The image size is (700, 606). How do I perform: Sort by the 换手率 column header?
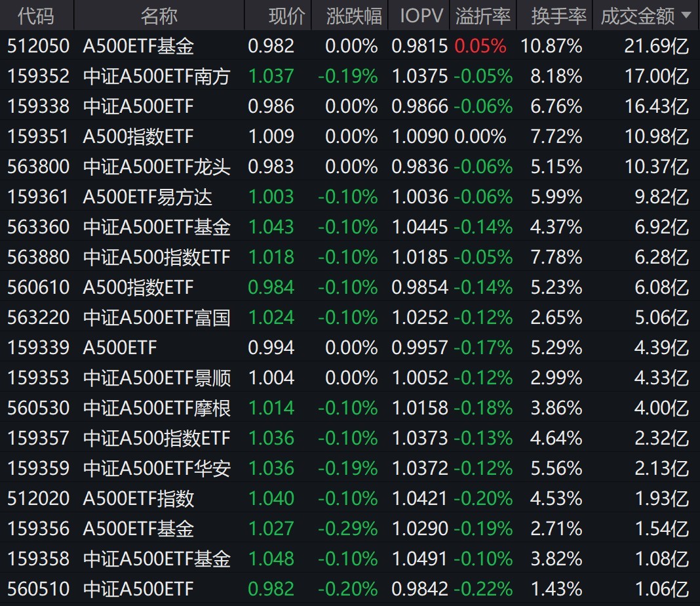(558, 16)
